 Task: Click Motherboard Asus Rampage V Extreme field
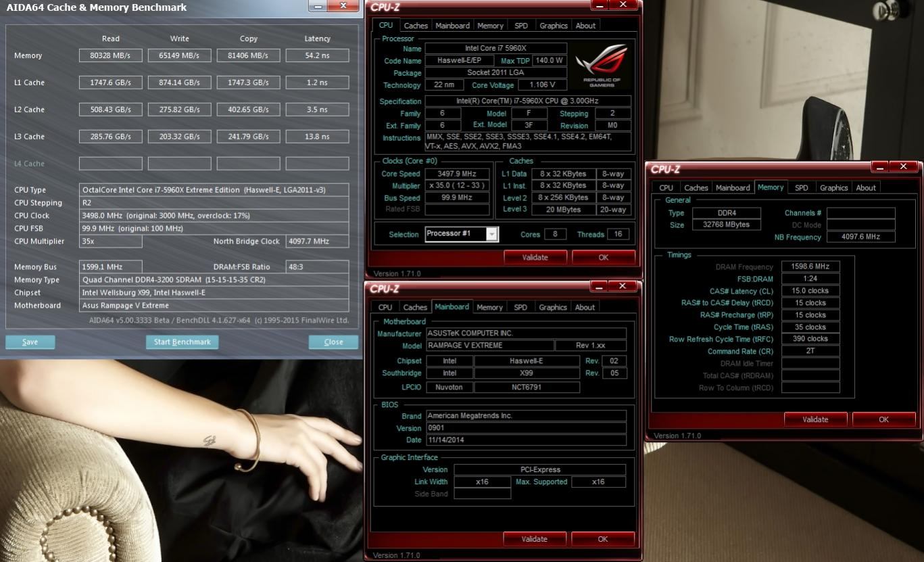tap(214, 306)
